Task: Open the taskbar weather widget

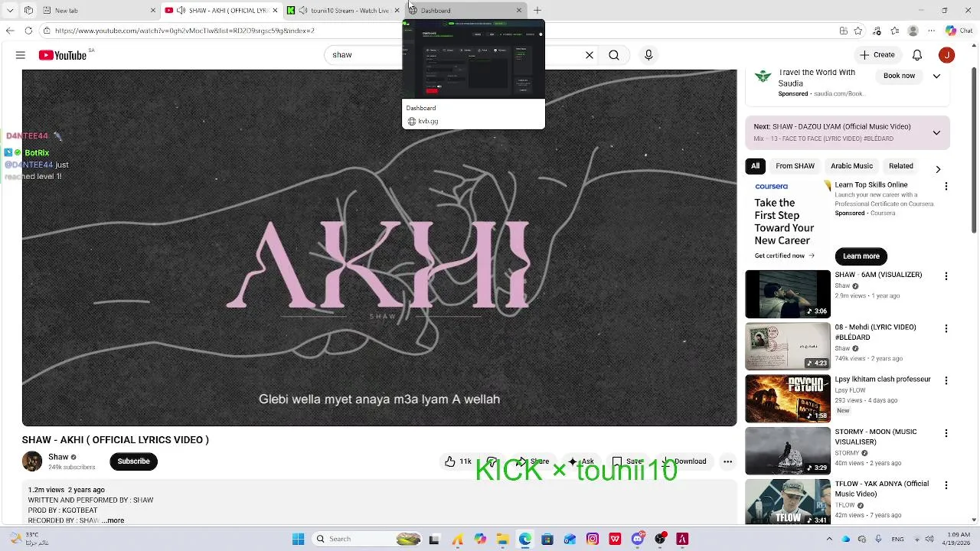Action: click(x=28, y=539)
